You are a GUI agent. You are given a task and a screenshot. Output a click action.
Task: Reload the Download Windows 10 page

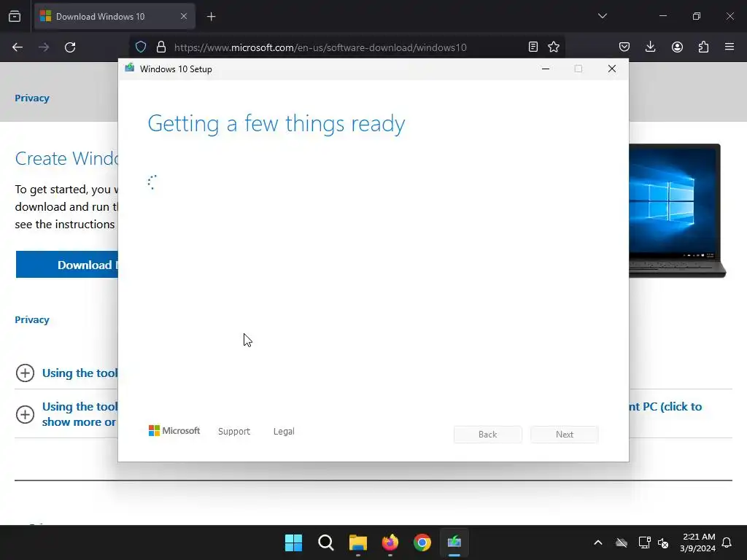coord(70,47)
